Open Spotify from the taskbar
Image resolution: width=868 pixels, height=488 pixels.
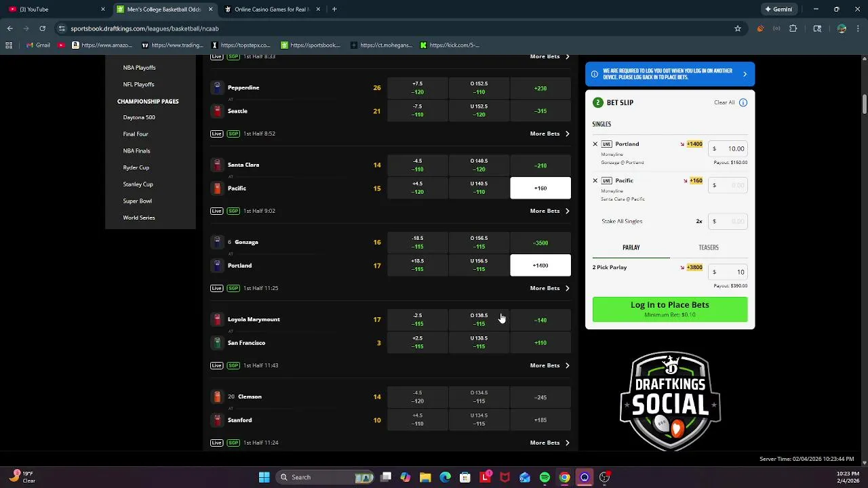pyautogui.click(x=545, y=477)
